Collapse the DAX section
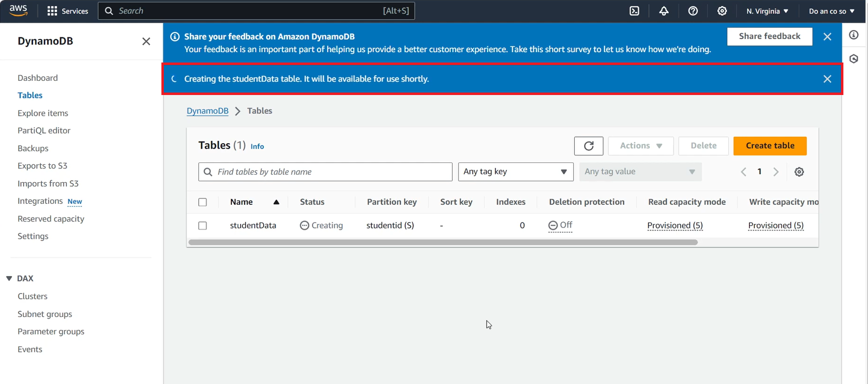The image size is (868, 384). (x=9, y=279)
